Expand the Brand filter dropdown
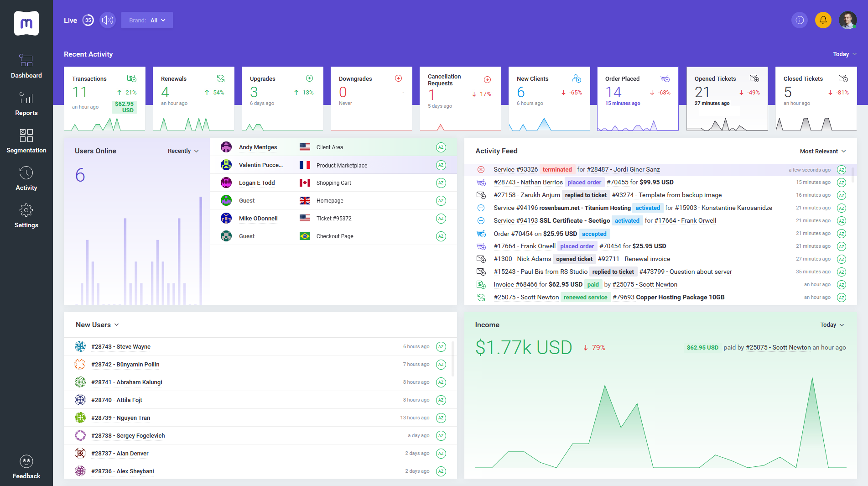 point(147,20)
